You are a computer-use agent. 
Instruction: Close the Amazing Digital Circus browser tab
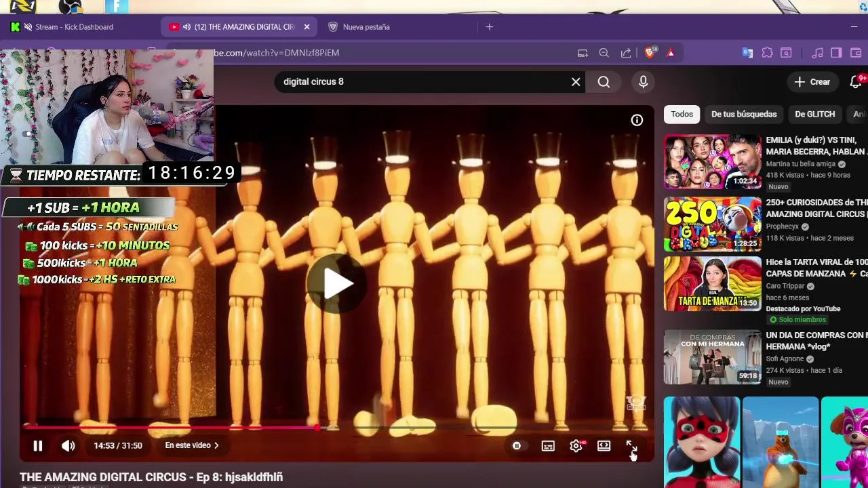click(x=307, y=27)
